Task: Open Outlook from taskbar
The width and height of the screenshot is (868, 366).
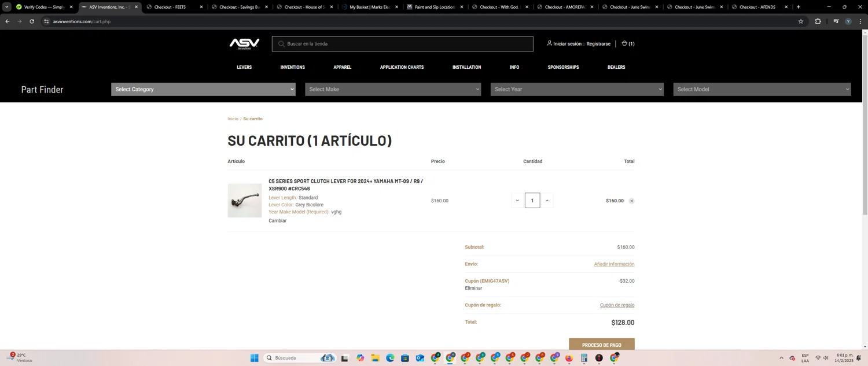Action: coord(420,358)
